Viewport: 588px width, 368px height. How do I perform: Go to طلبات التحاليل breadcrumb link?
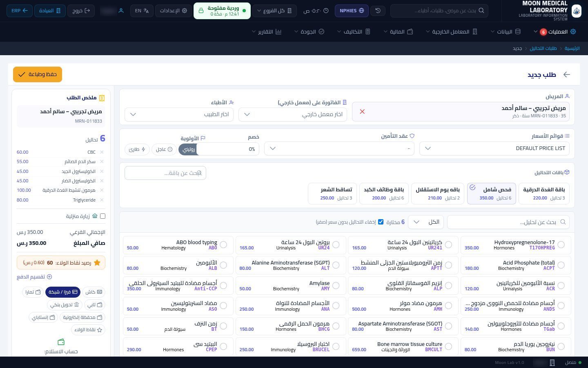pos(543,48)
